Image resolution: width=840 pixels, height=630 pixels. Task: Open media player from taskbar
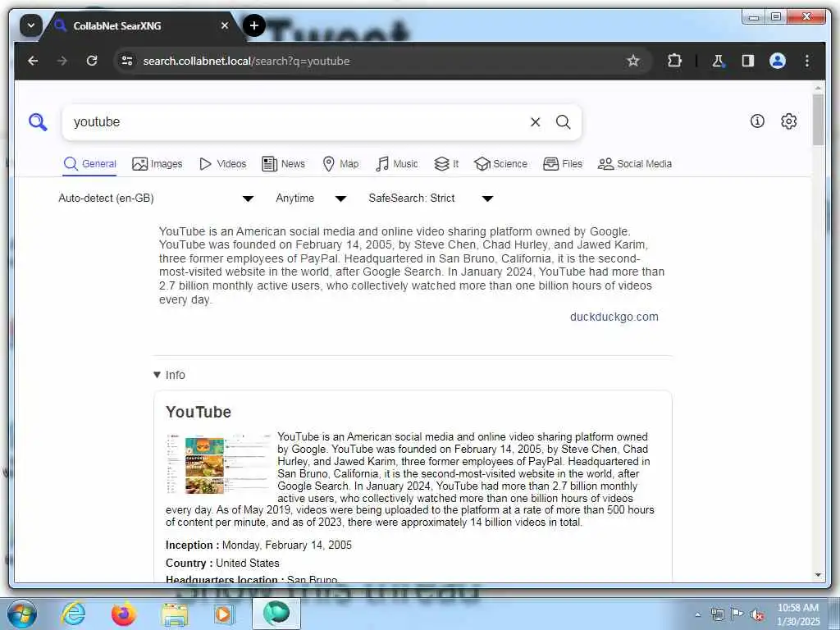[x=223, y=614]
